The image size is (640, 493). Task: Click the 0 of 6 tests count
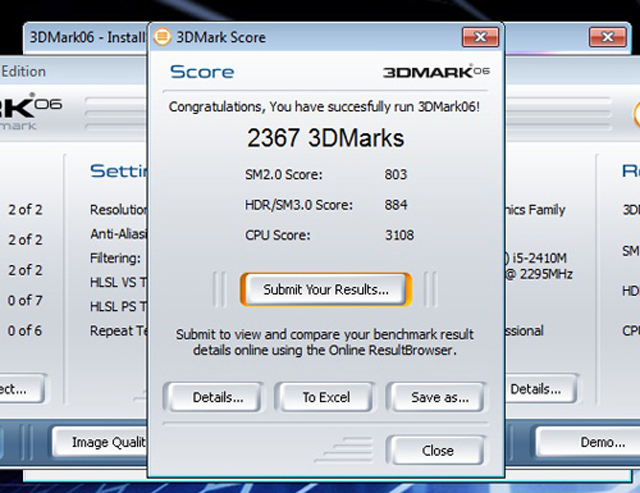pyautogui.click(x=25, y=331)
